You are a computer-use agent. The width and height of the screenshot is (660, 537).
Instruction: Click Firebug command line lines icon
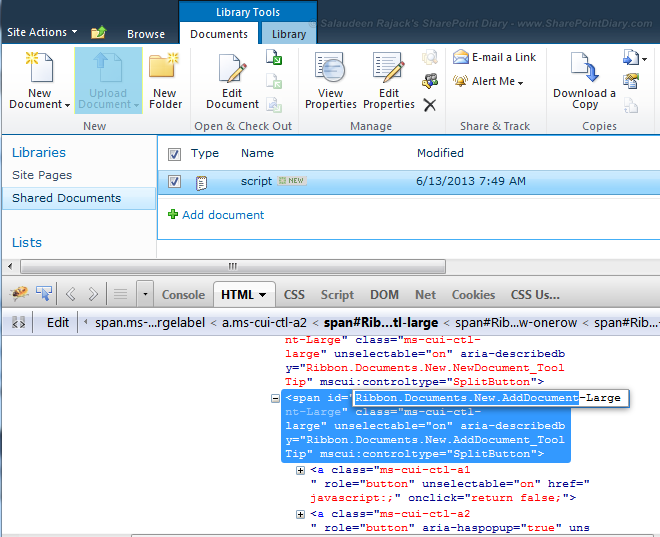pos(120,294)
